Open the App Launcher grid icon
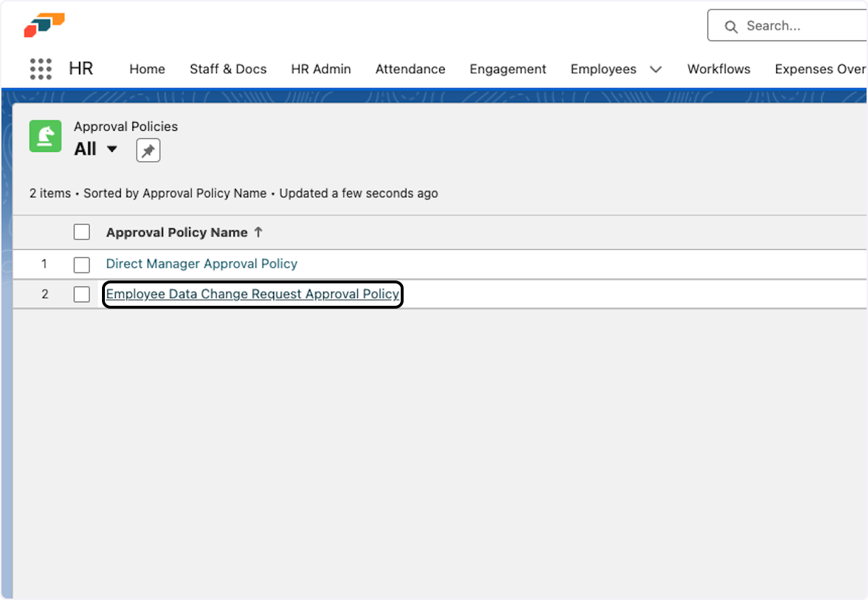868x600 pixels. pyautogui.click(x=41, y=69)
